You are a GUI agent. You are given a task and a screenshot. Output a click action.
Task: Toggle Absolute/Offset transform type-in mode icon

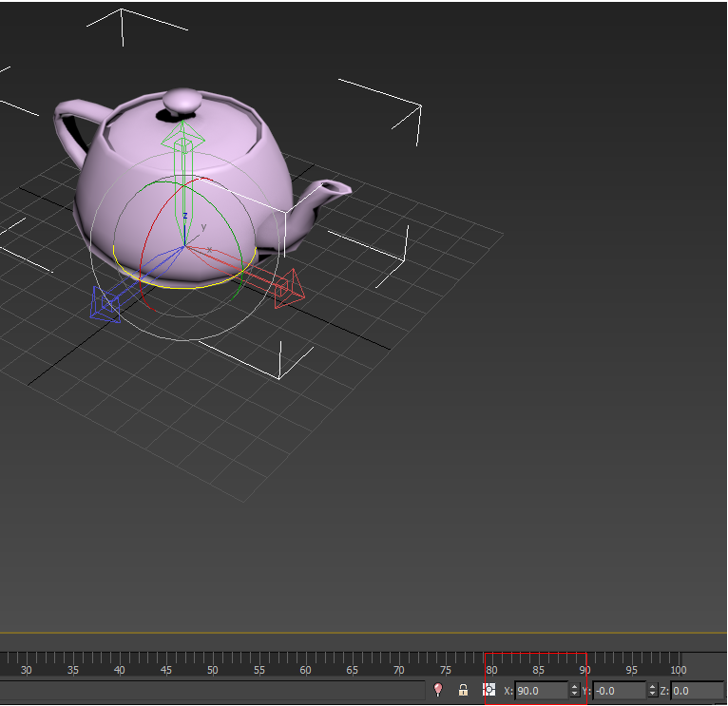[489, 690]
